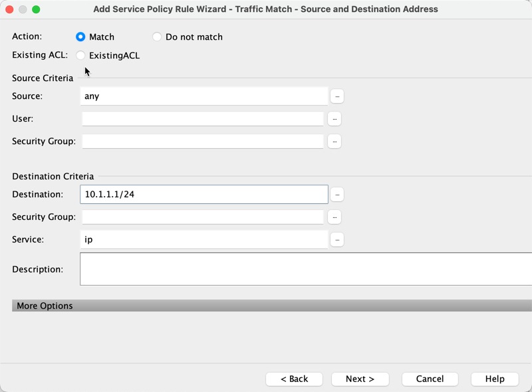Click the Source input field
The image size is (532, 392).
[203, 96]
